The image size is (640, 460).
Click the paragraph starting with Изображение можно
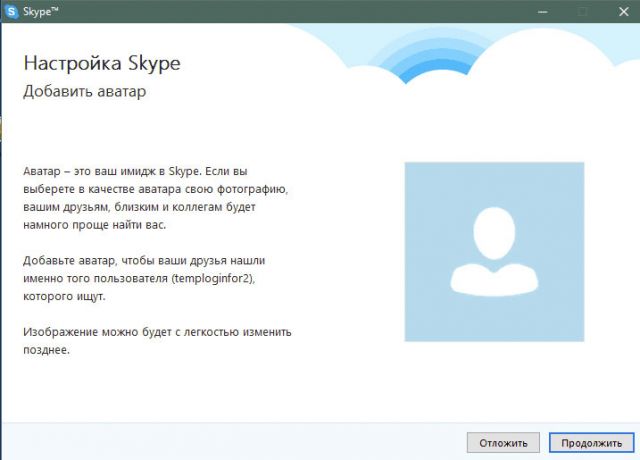(x=157, y=341)
